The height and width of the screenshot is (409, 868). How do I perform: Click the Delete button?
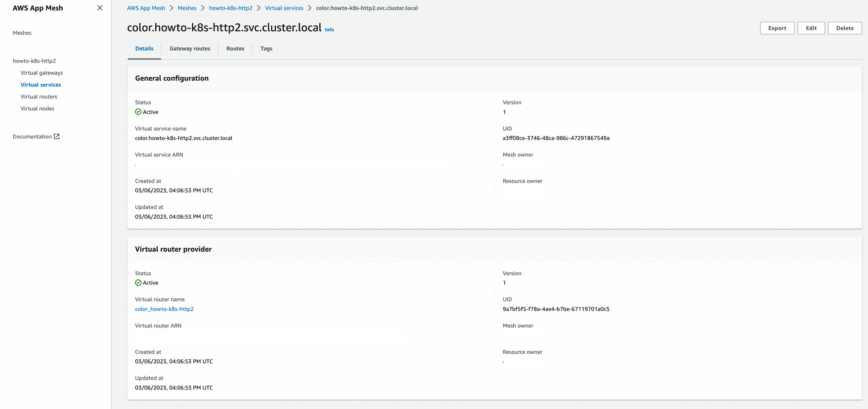[845, 28]
